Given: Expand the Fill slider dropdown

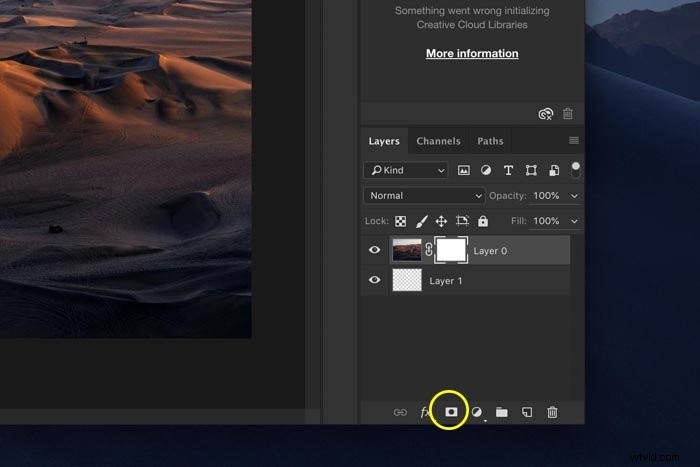Looking at the screenshot, I should 574,221.
